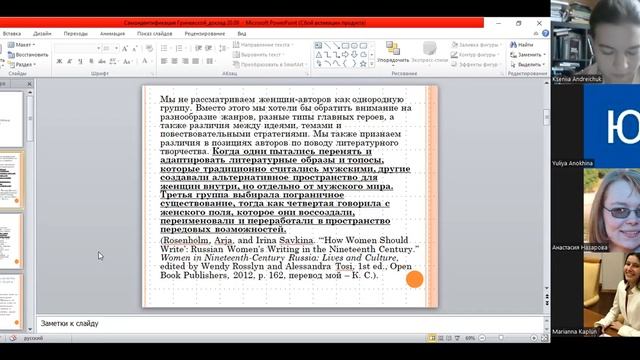Open PowerPoint help question mark
640x360 pixels.
pyautogui.click(x=545, y=33)
